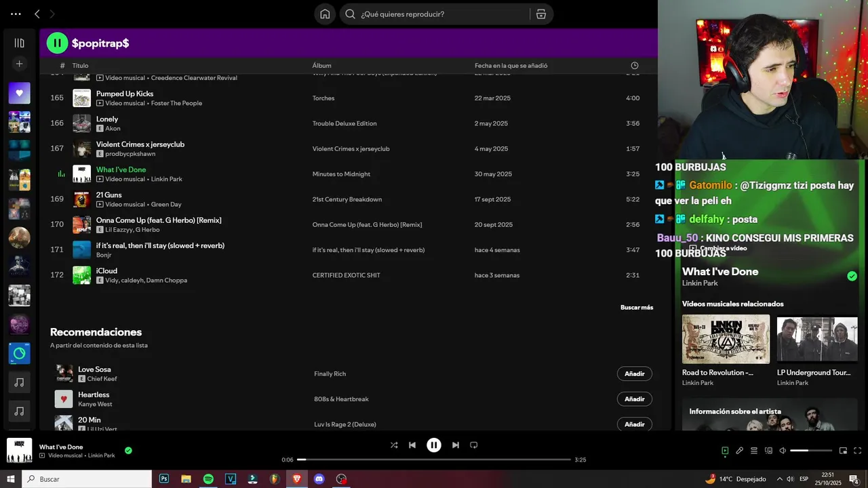Mute audio with the player speaker icon
Viewport: 868px width, 488px height.
pos(783,451)
